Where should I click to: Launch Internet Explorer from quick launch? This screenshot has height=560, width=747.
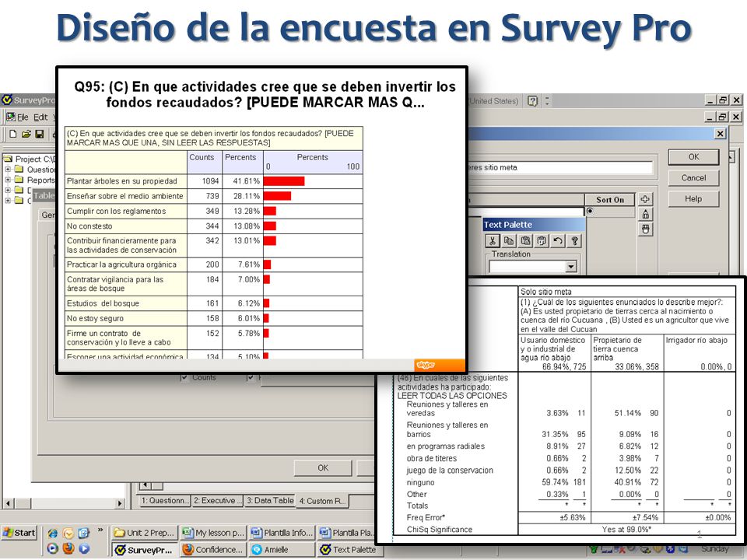pos(52,533)
